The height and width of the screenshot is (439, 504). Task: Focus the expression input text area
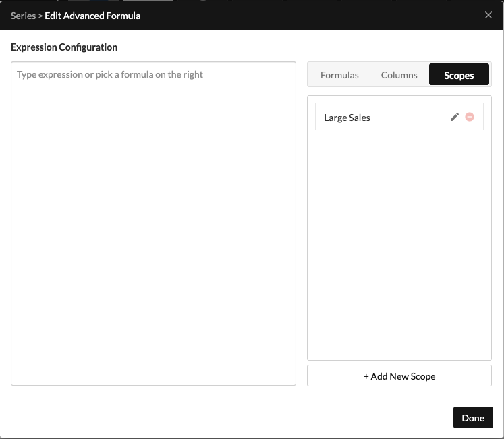click(x=153, y=224)
